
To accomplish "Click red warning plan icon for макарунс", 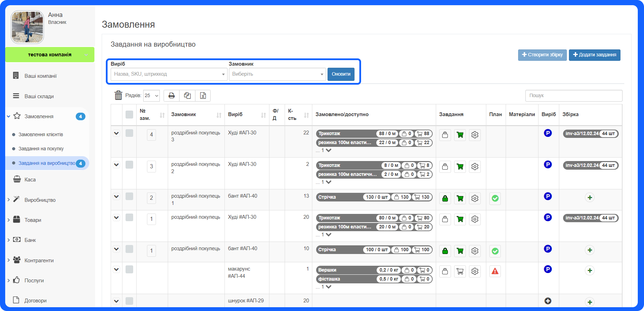I will point(495,271).
